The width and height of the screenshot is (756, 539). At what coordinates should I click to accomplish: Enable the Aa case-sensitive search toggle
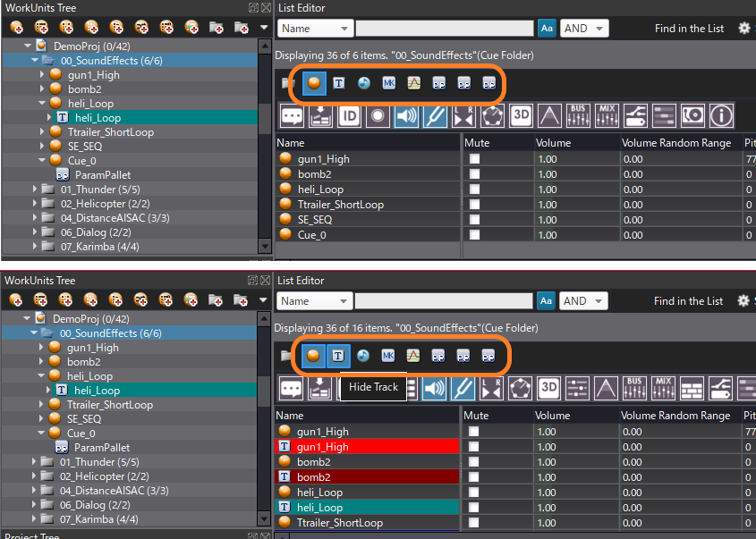pyautogui.click(x=547, y=28)
